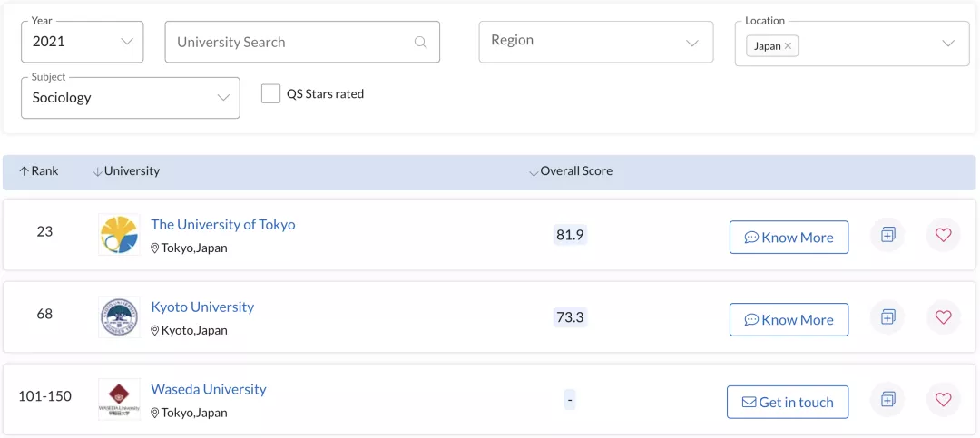
Task: Sort table by Rank column
Action: (x=39, y=171)
